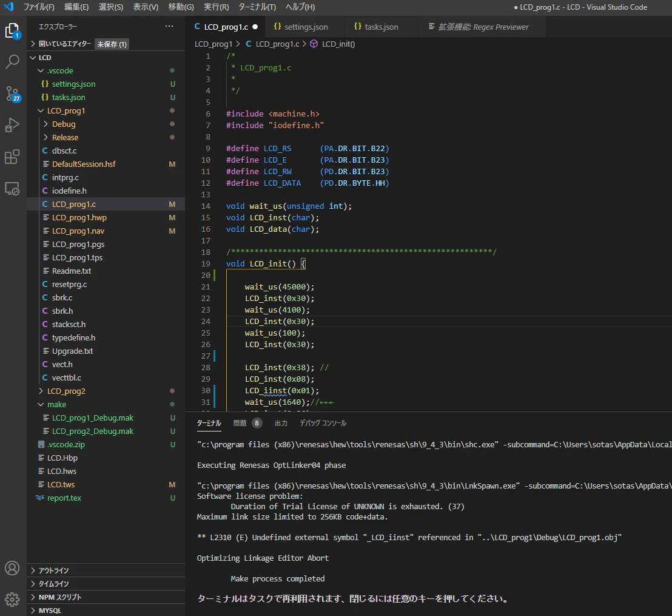Open iodefine.h in the file tree

[x=106, y=191]
